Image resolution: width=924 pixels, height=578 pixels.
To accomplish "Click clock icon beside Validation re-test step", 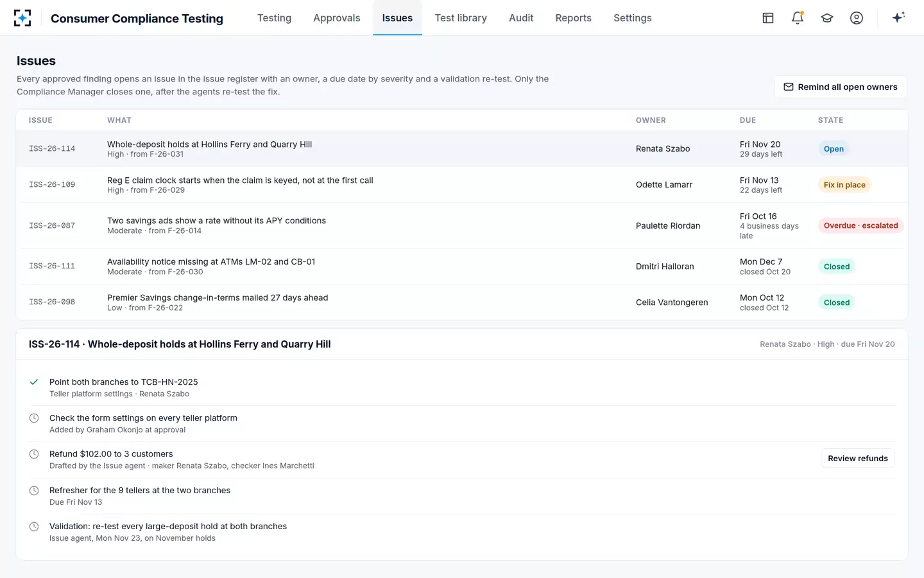I will coord(34,527).
